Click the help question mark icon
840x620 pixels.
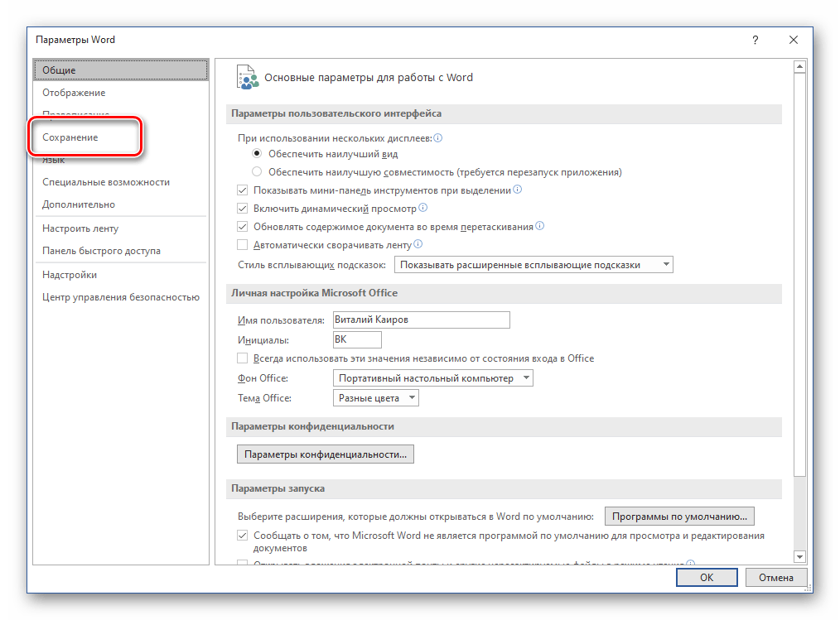pos(755,40)
